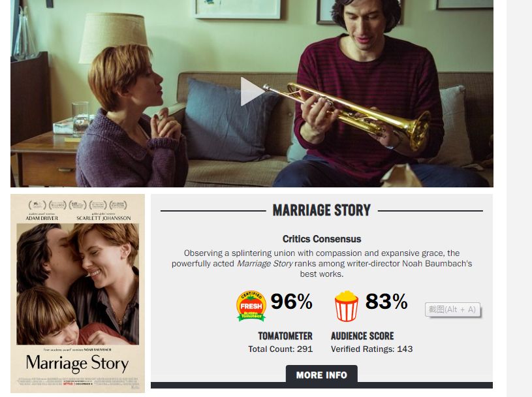Viewport: 532px width, 397px height.
Task: Click the dark bar beneath MORE INFO
Action: (322, 385)
